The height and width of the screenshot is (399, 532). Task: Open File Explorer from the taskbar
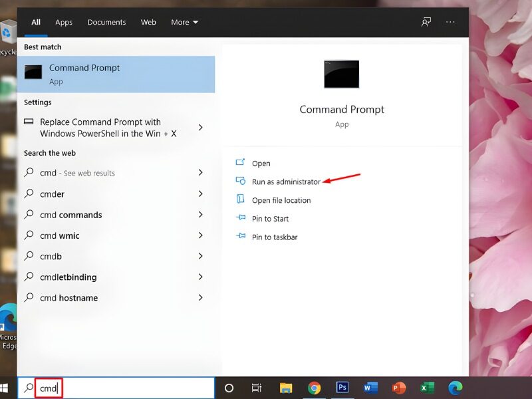click(286, 388)
